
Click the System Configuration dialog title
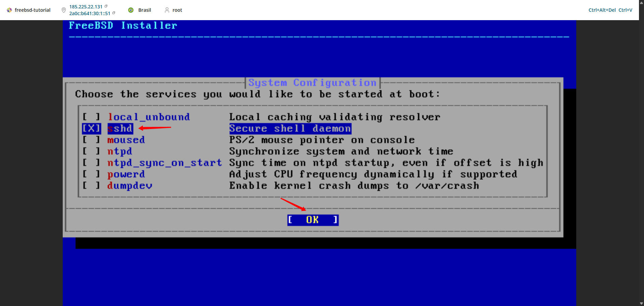[313, 83]
